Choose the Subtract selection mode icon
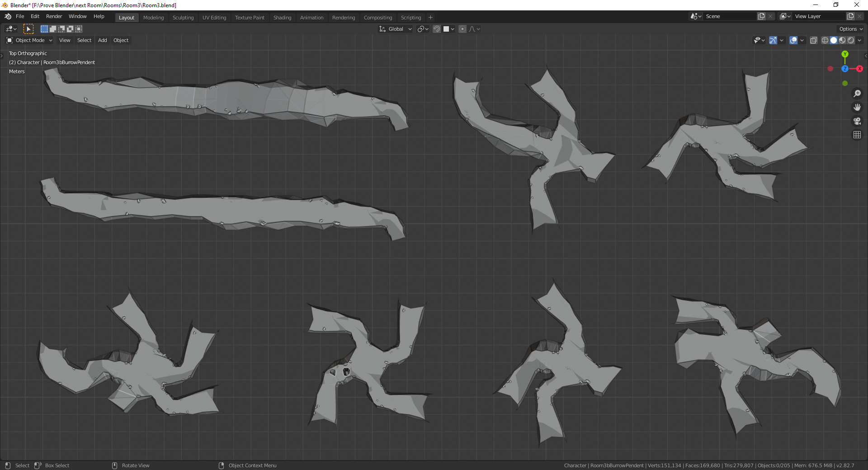868x470 pixels. (x=61, y=29)
